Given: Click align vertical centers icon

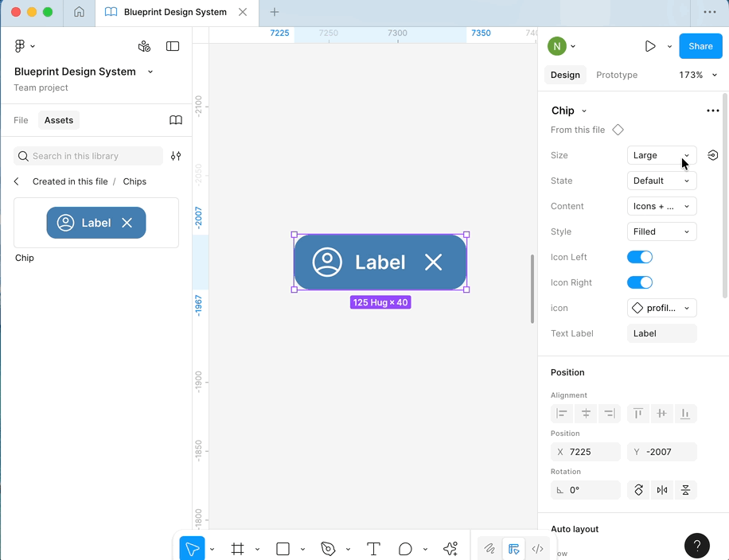Looking at the screenshot, I should coord(661,413).
